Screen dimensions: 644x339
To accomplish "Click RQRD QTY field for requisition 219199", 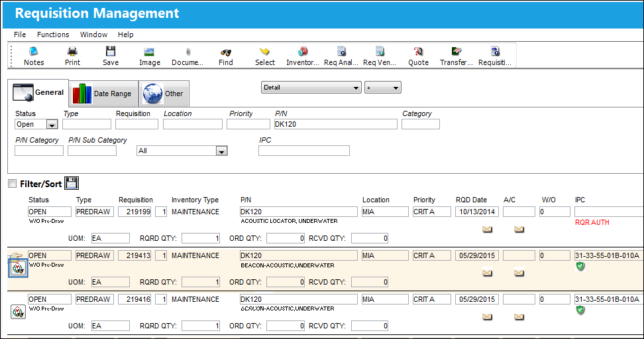I will (x=201, y=238).
